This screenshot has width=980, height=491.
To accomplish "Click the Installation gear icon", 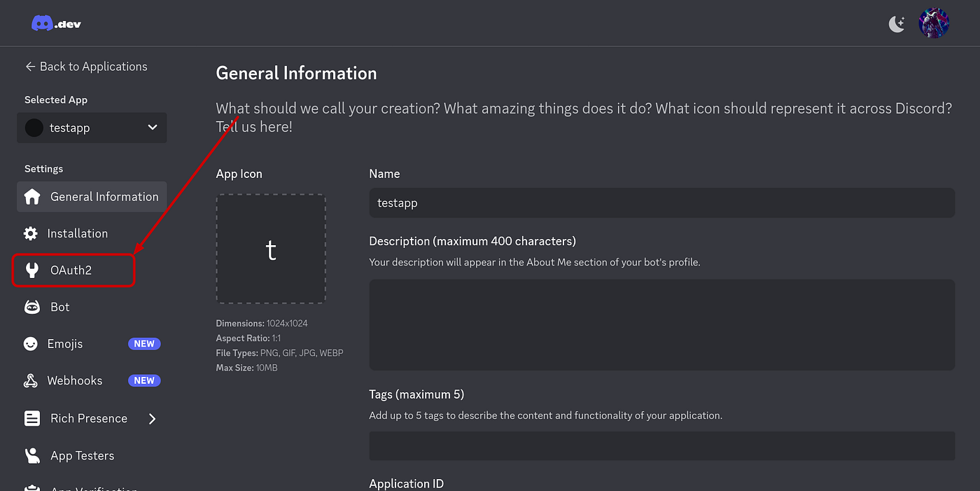I will click(31, 233).
